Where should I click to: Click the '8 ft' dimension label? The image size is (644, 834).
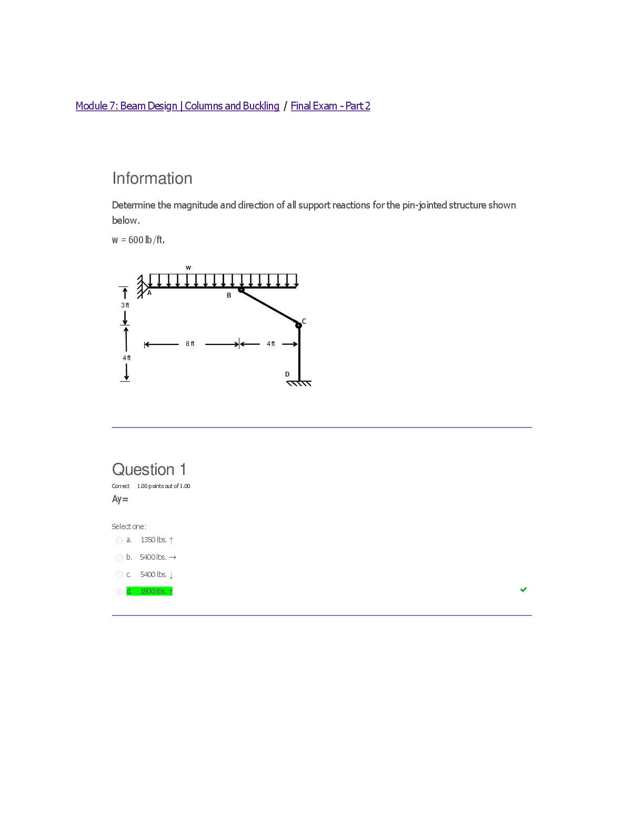[x=190, y=344]
